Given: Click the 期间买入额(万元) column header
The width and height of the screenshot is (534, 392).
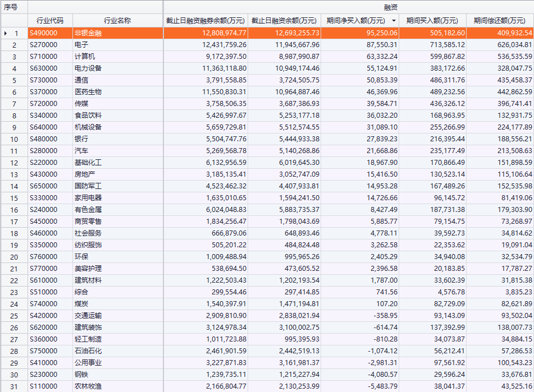Looking at the screenshot, I should (x=432, y=21).
